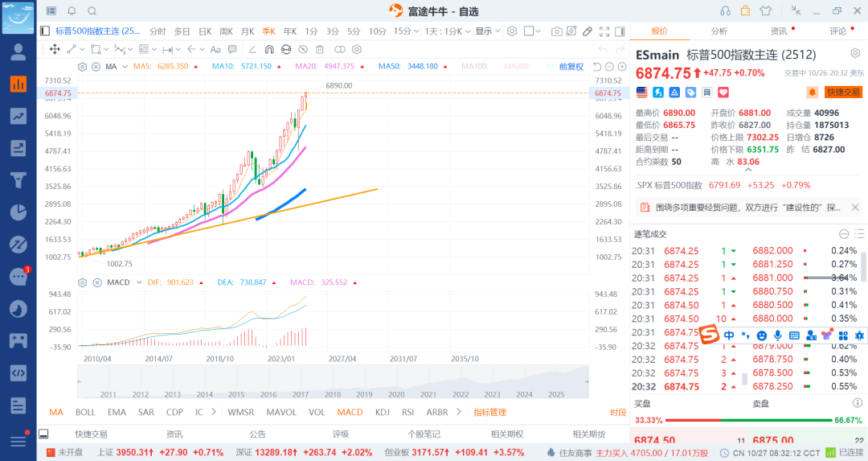Expand indicator list chevron after IC
Image resolution: width=868 pixels, height=461 pixels.
coord(214,412)
